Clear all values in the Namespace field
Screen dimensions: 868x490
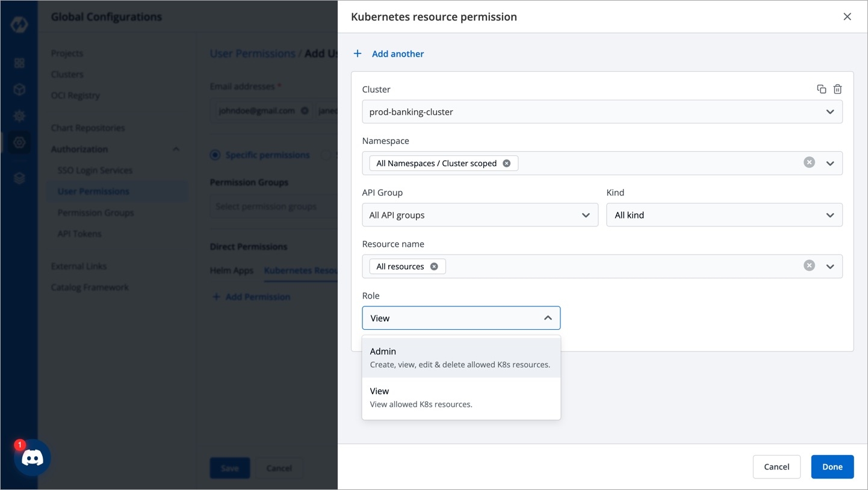coord(809,163)
